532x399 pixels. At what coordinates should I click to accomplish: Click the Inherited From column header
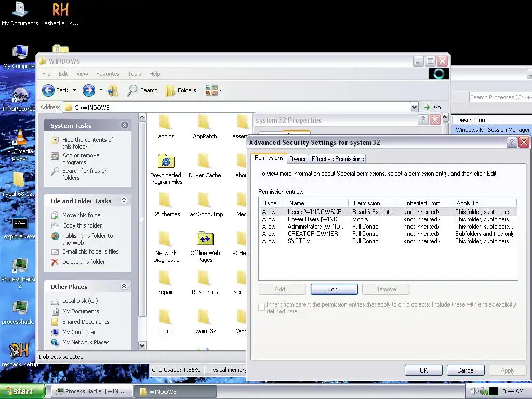pos(425,203)
